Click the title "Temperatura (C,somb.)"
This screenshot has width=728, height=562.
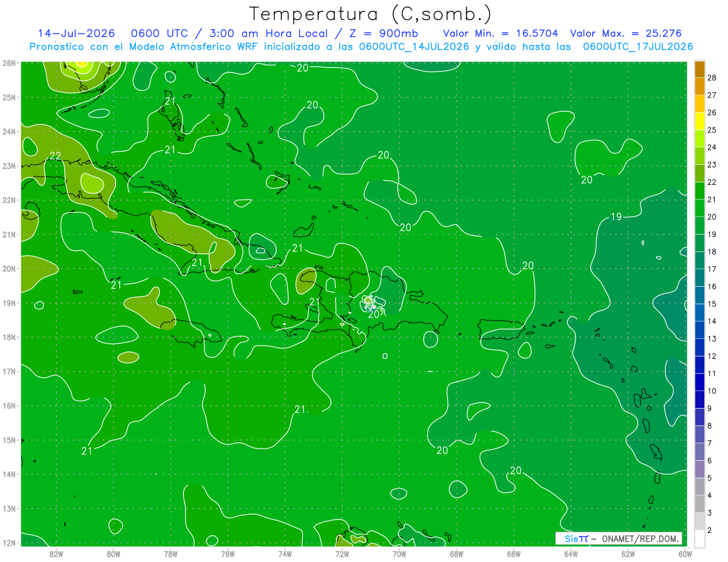pos(371,14)
